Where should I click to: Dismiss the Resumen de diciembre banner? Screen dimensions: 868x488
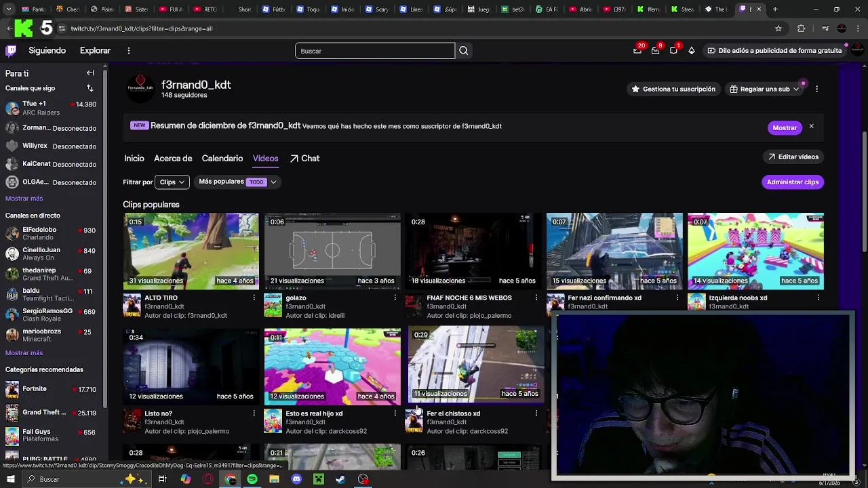[x=811, y=127]
